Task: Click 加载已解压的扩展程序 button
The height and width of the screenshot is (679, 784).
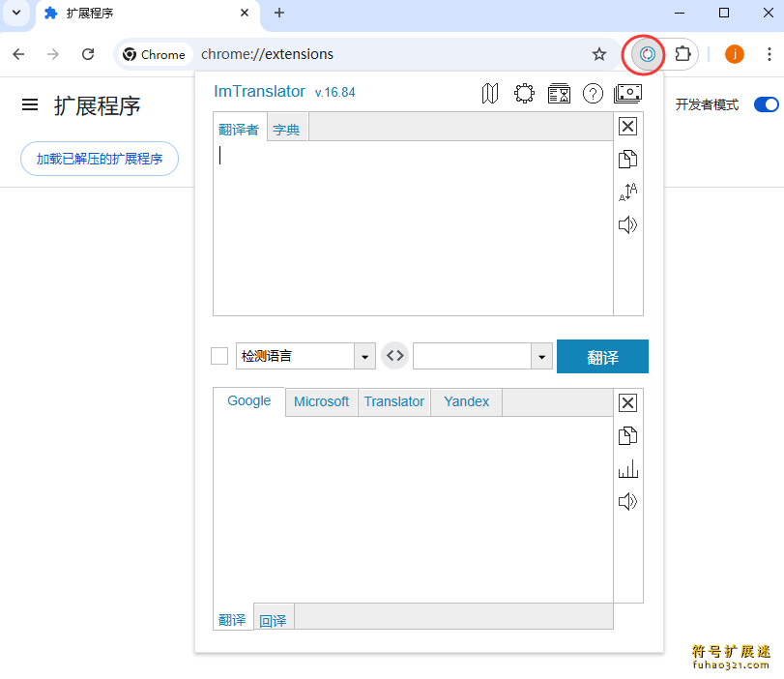Action: click(x=100, y=159)
